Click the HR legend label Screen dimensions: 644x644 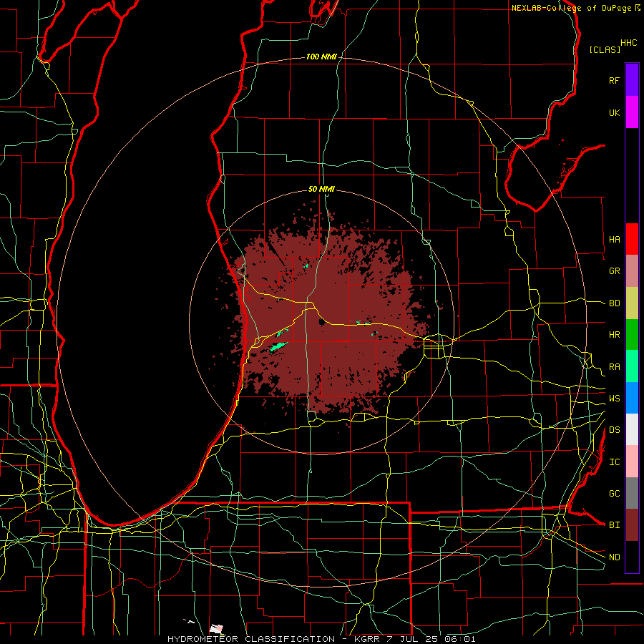click(x=614, y=335)
